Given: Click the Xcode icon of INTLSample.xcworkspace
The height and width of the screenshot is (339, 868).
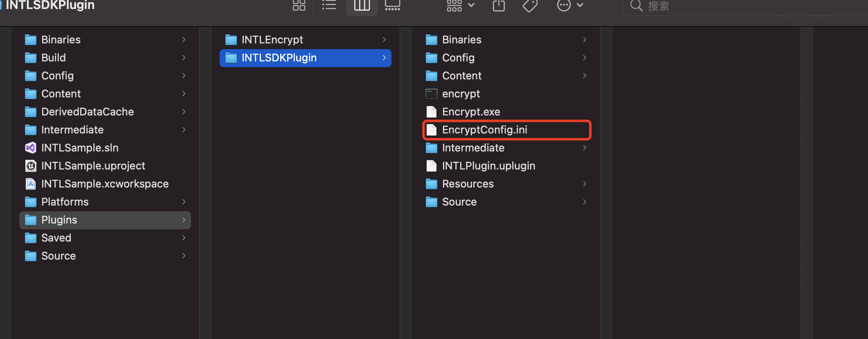Looking at the screenshot, I should pos(31,184).
